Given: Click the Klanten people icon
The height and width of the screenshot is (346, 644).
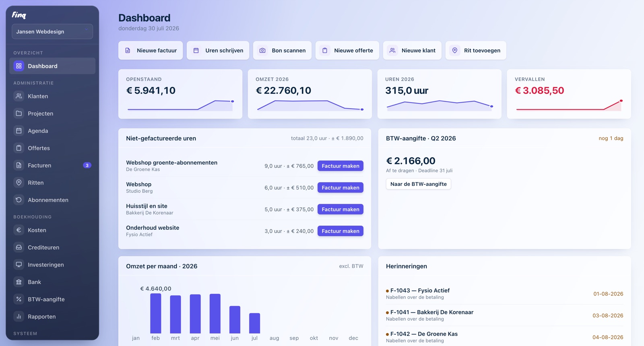Looking at the screenshot, I should pos(19,96).
